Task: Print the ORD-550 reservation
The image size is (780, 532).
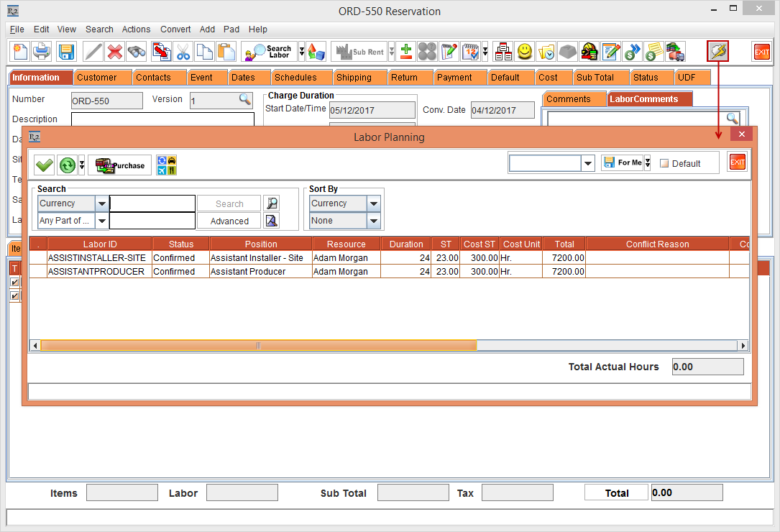Action: pyautogui.click(x=42, y=51)
